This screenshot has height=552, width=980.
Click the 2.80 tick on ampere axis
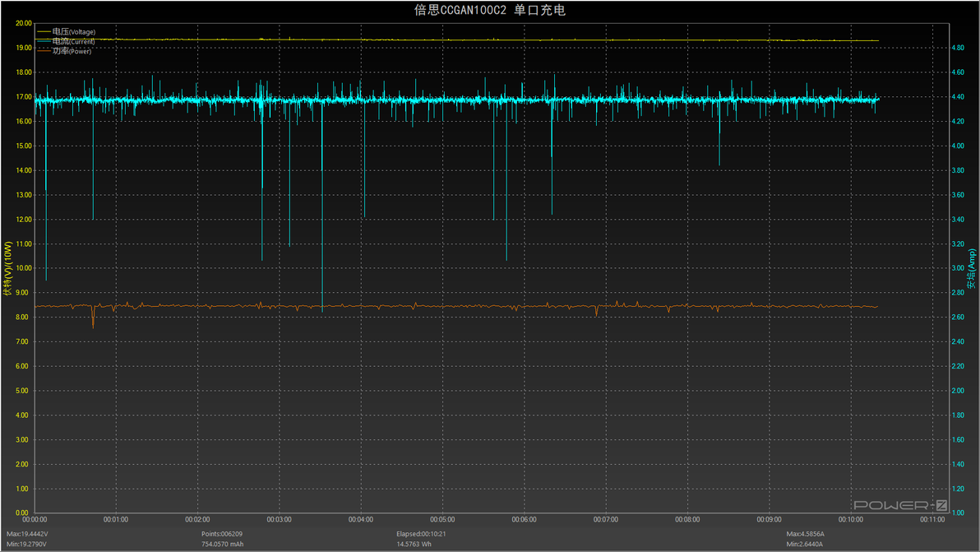(958, 293)
